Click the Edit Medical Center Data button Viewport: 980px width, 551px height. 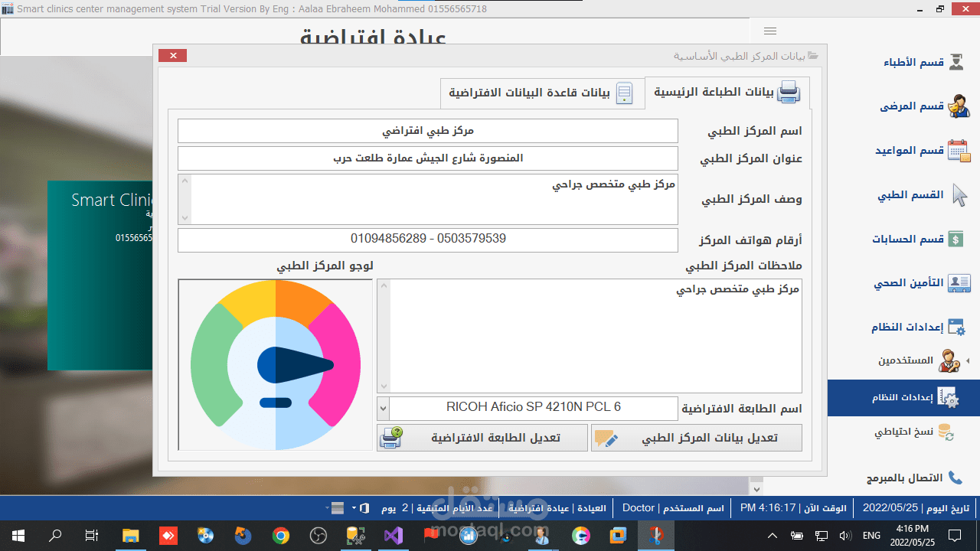(x=697, y=438)
